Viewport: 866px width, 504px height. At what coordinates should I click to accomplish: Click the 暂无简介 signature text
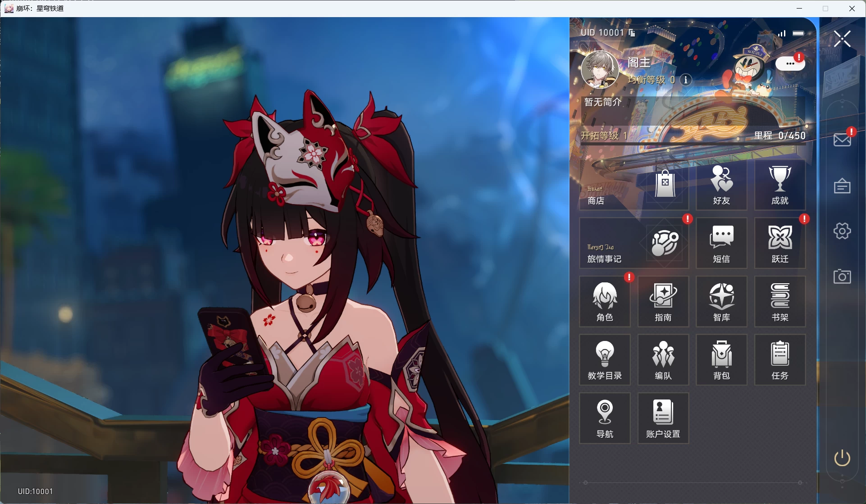pos(603,102)
